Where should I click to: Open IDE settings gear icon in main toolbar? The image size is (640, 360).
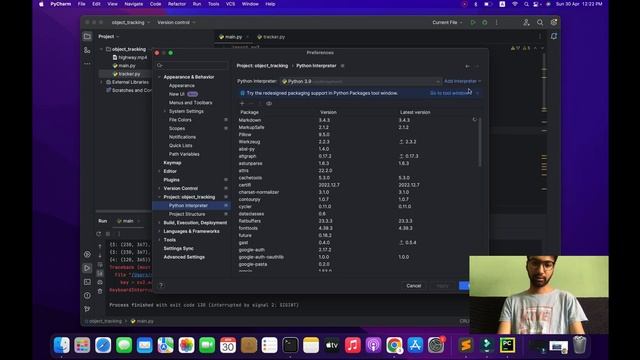pyautogui.click(x=553, y=22)
